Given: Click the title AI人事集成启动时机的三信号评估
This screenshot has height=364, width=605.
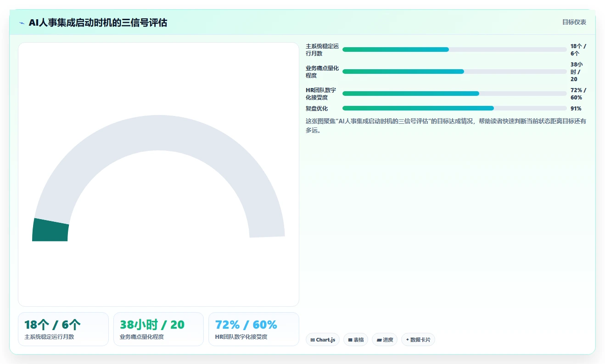Looking at the screenshot, I should tap(98, 22).
